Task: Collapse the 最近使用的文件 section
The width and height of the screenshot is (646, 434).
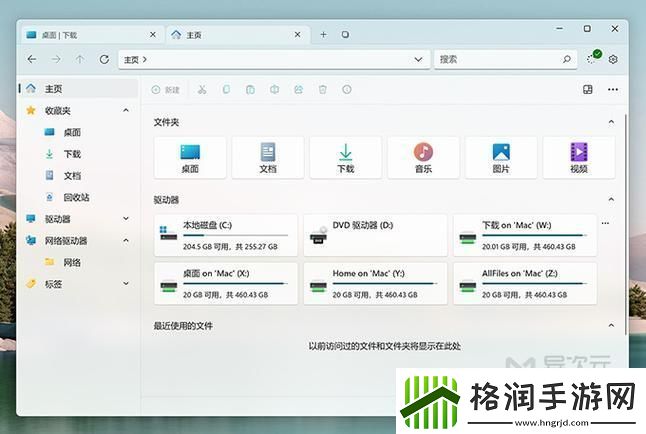Action: (x=611, y=326)
